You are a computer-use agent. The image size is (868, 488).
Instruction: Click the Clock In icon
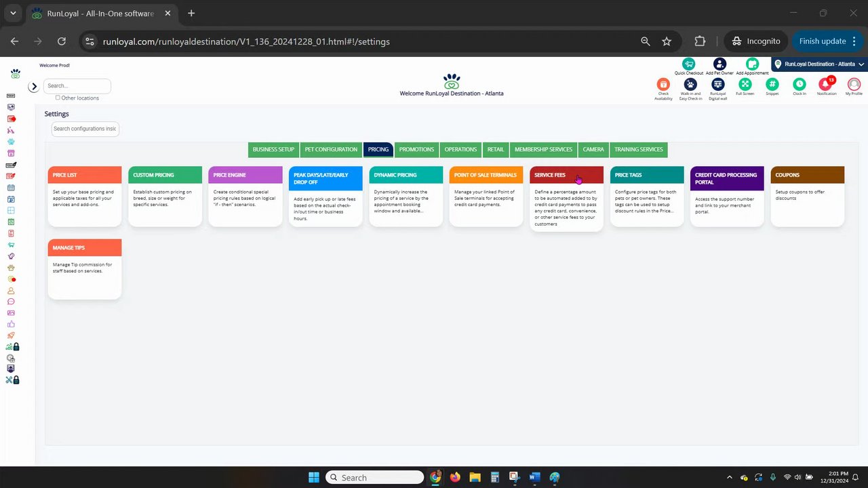coord(800,84)
